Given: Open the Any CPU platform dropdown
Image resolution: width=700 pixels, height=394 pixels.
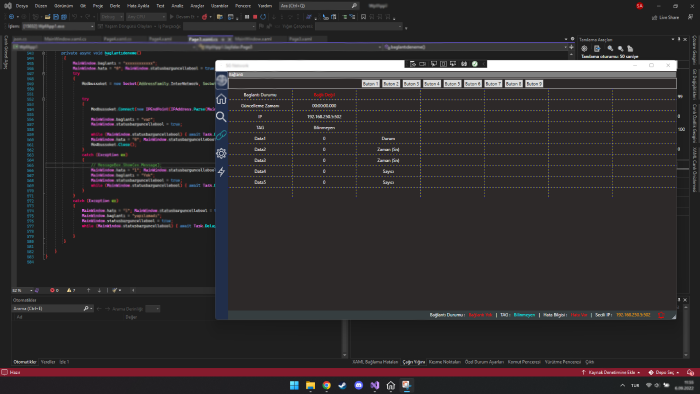Looking at the screenshot, I should pos(146,17).
